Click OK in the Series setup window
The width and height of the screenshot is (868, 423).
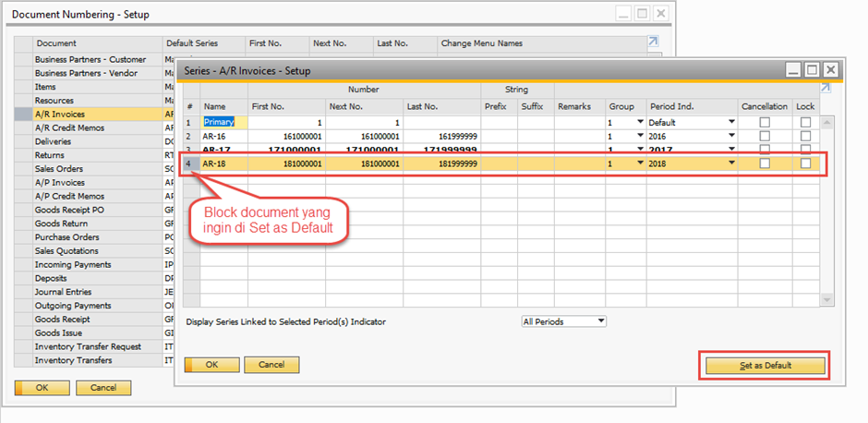(x=212, y=365)
